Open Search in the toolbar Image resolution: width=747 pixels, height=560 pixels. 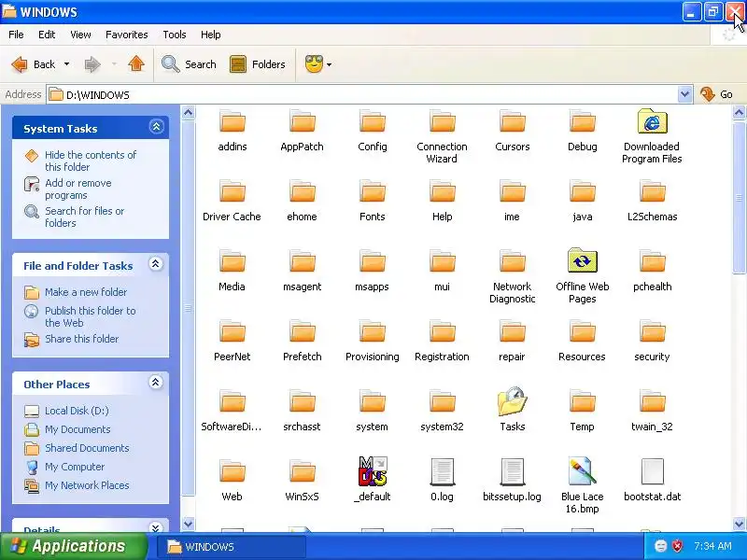pos(190,63)
